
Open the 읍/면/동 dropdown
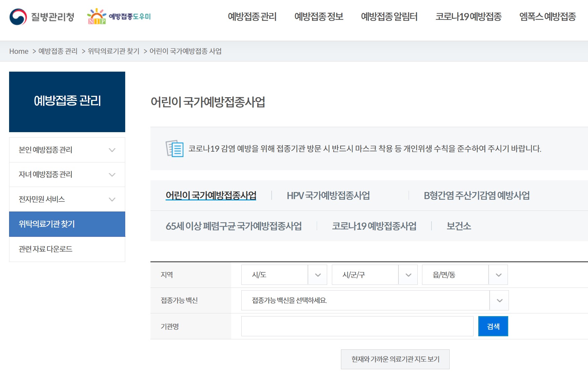point(465,275)
